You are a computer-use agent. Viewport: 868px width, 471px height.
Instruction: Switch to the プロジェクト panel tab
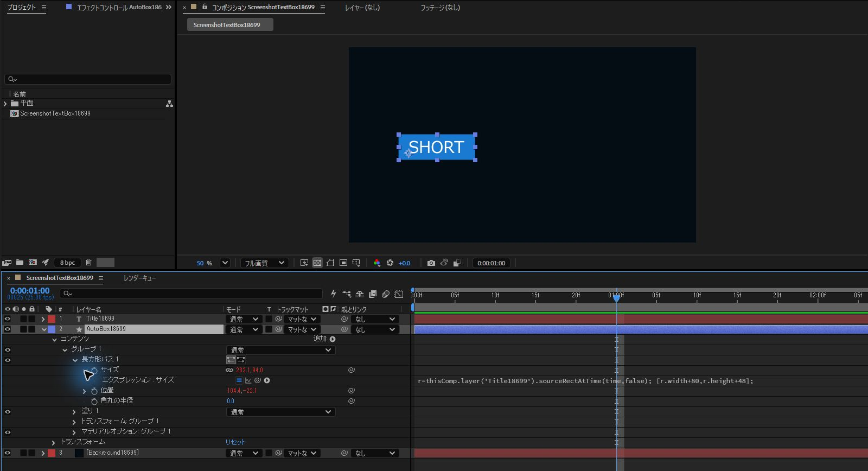pyautogui.click(x=21, y=8)
